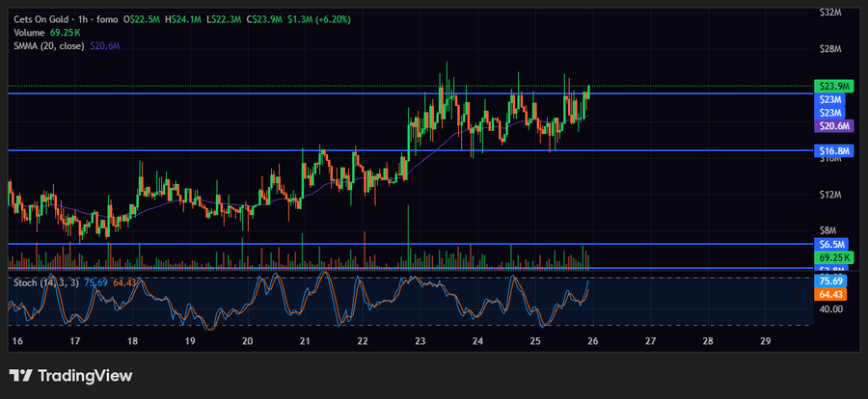Click the blue $16.8M price axis label
Screen dimensions: 868x399
(x=834, y=150)
